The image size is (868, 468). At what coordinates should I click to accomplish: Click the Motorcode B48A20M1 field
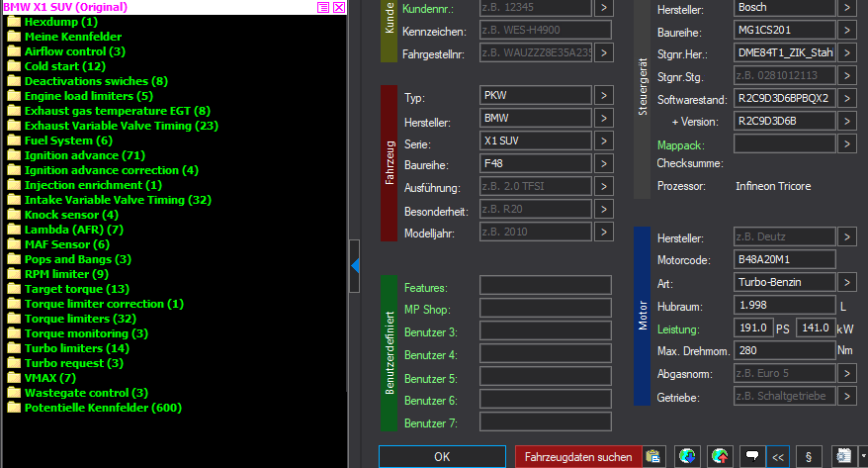coord(784,259)
